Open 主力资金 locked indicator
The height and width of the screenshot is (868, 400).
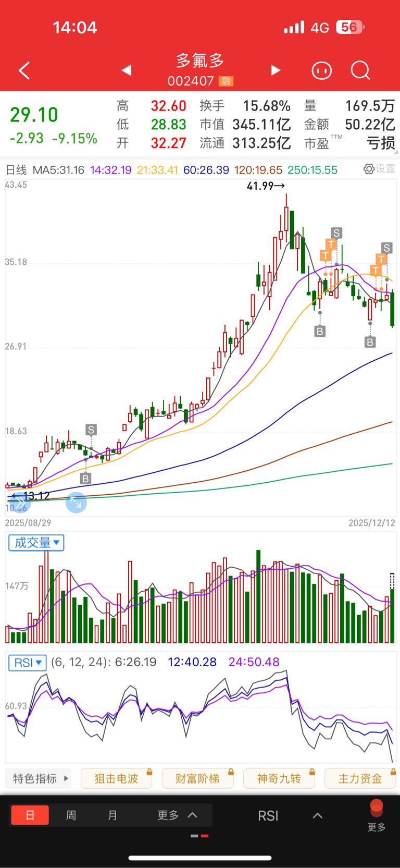point(360,778)
